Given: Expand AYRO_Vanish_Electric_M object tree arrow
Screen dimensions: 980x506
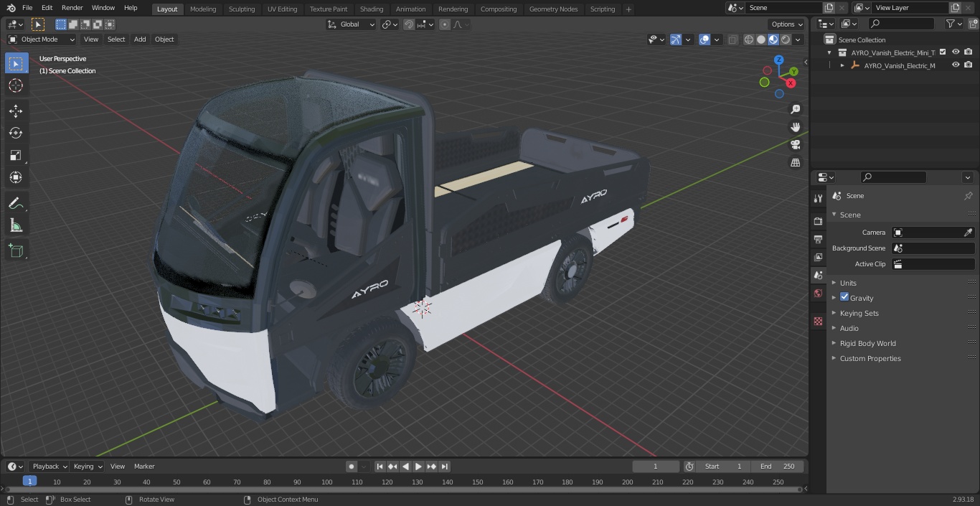Looking at the screenshot, I should (842, 65).
